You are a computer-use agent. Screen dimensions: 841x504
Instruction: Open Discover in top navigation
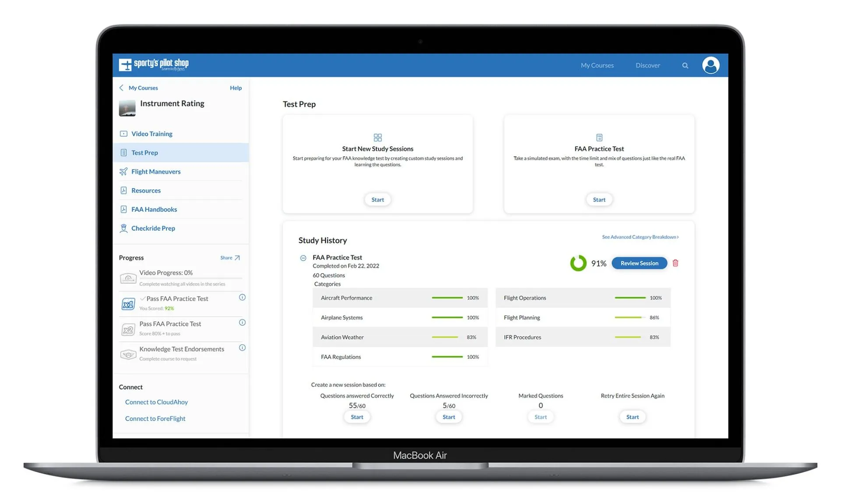pyautogui.click(x=648, y=65)
